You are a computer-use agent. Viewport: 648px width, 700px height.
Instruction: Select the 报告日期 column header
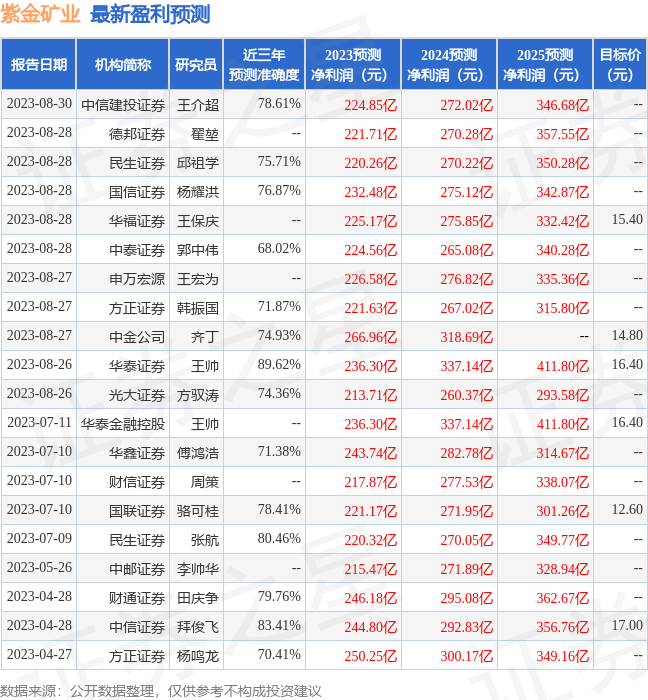pos(39,64)
